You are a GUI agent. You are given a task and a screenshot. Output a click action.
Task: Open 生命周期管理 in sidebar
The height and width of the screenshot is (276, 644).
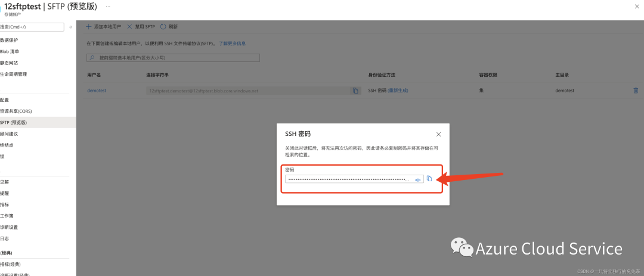(14, 75)
